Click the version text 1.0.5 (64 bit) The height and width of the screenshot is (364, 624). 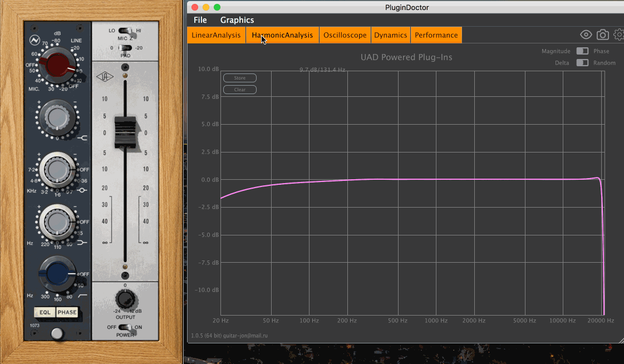(206, 336)
